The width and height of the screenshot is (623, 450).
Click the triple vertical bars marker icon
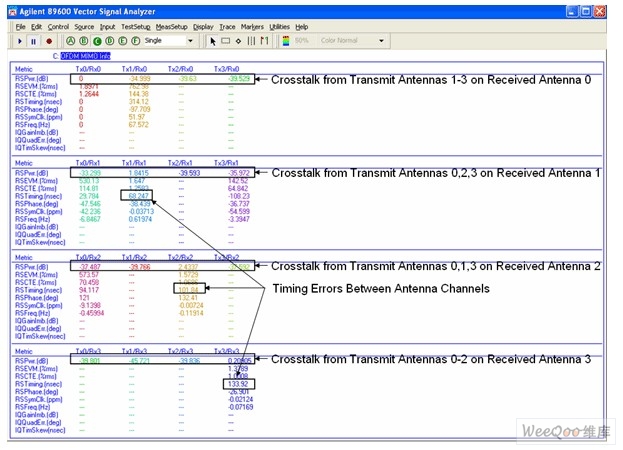click(251, 41)
